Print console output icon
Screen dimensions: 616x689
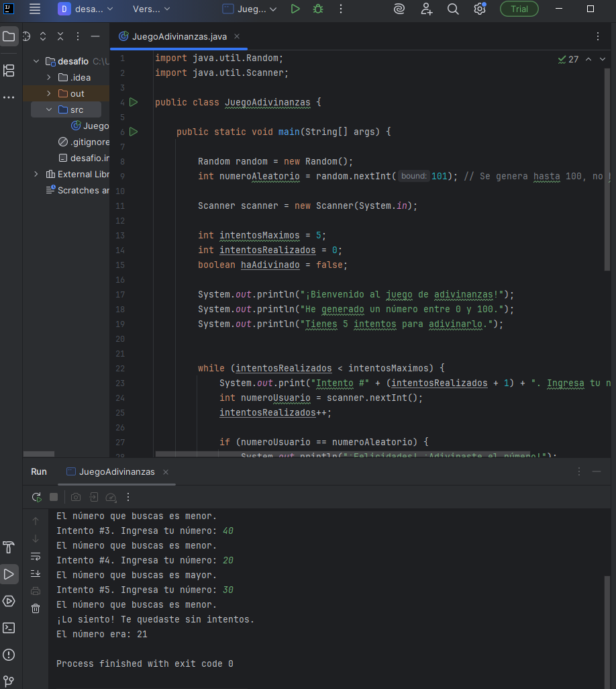(x=36, y=591)
